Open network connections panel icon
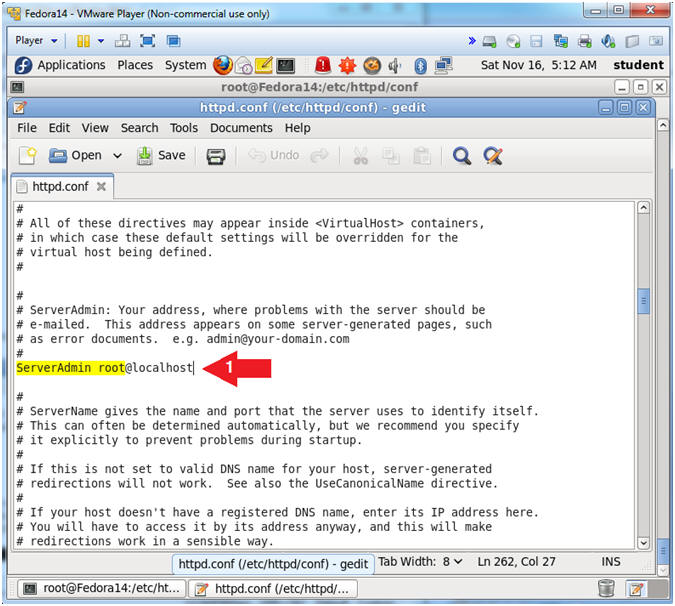675x606 pixels. [x=443, y=65]
